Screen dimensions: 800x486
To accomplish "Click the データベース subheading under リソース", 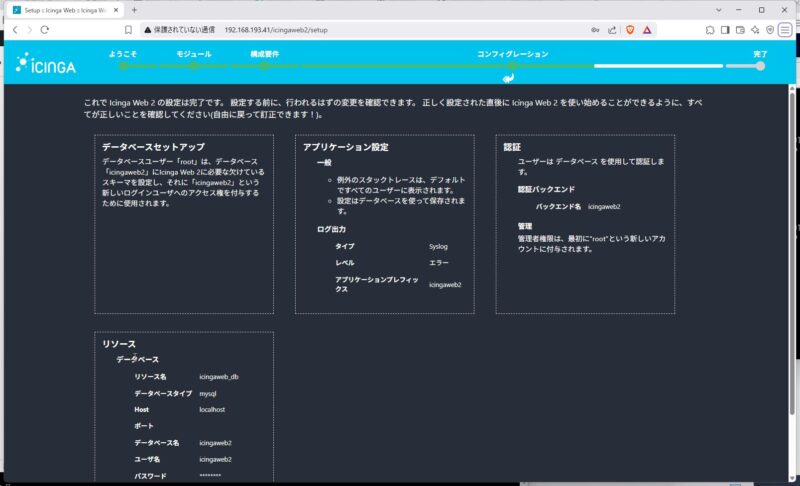I will click(137, 360).
